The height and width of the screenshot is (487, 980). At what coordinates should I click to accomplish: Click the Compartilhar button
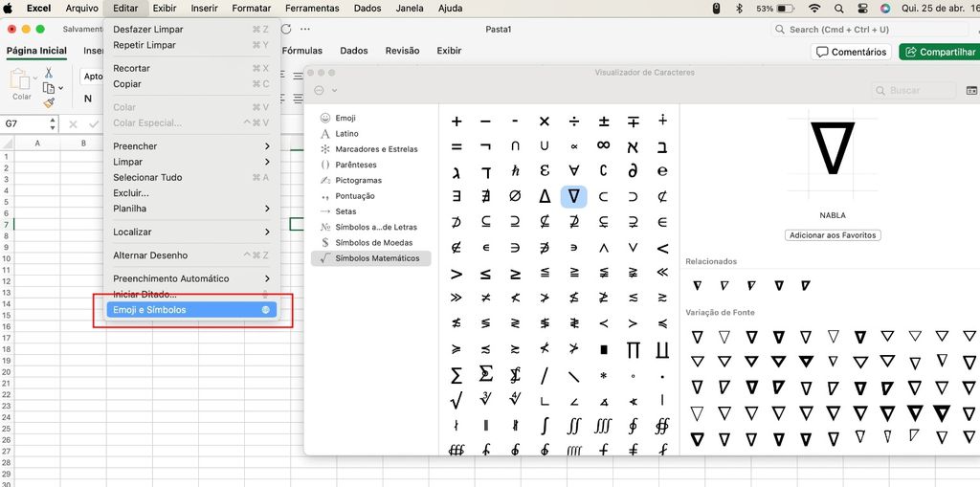940,52
